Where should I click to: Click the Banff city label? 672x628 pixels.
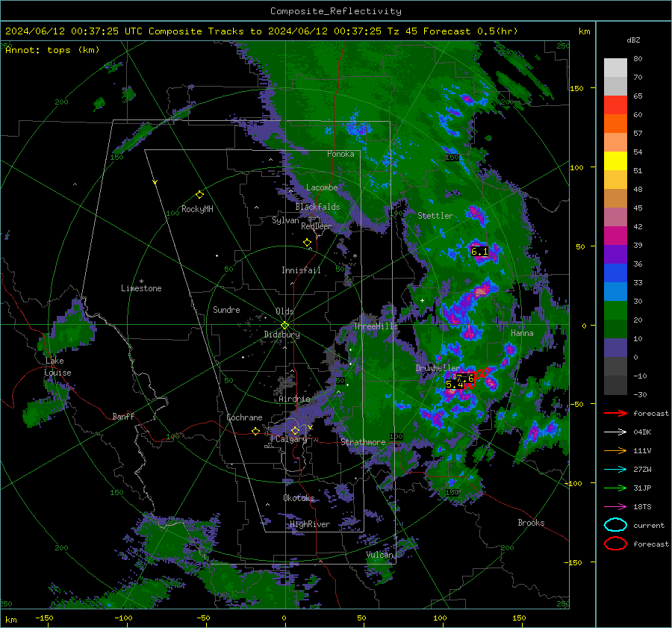point(123,417)
